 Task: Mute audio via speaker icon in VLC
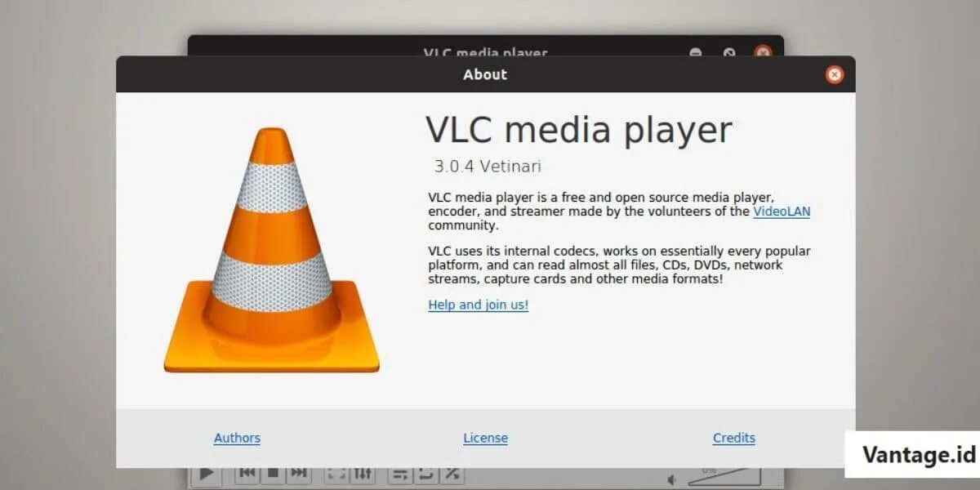point(672,479)
